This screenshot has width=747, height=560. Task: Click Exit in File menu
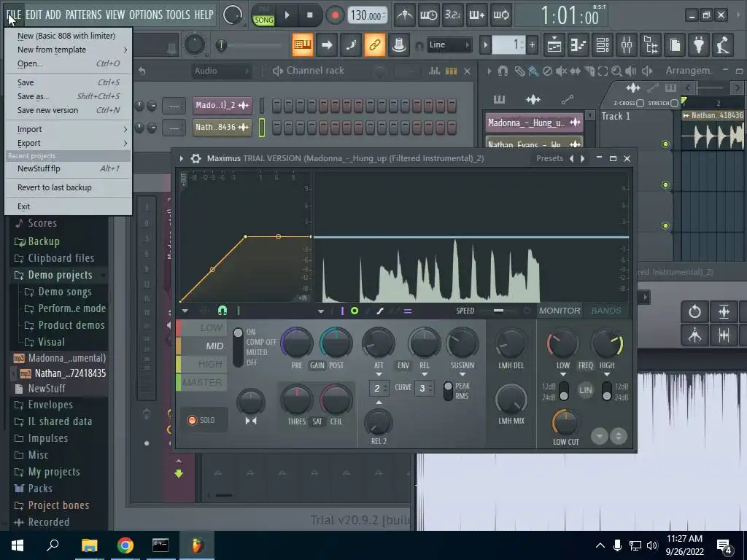pos(68,206)
